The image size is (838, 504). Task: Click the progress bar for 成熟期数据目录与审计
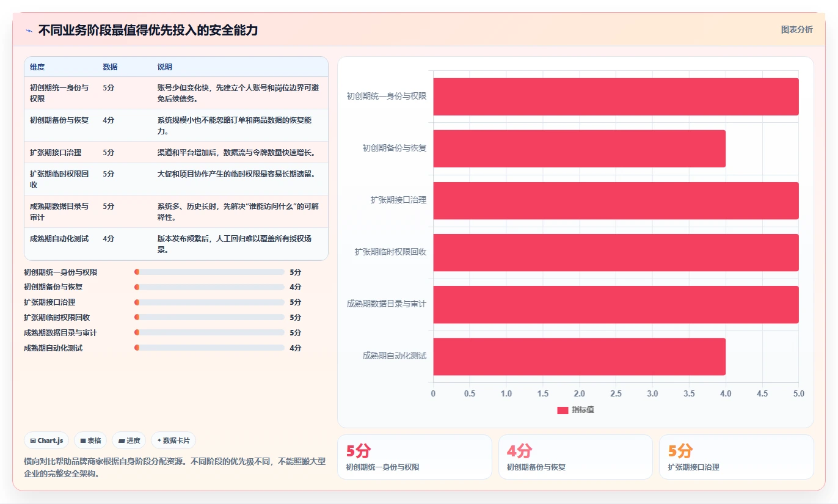click(209, 333)
